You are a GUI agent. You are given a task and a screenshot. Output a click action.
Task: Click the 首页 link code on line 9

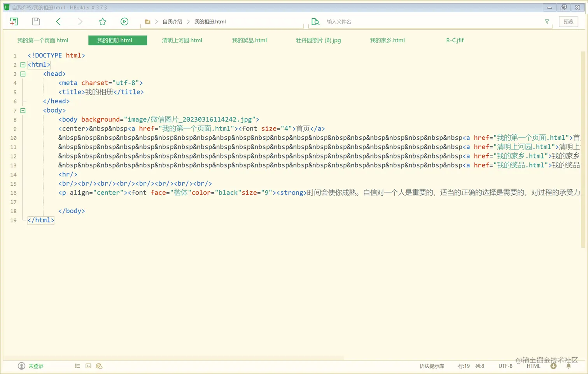pyautogui.click(x=192, y=129)
